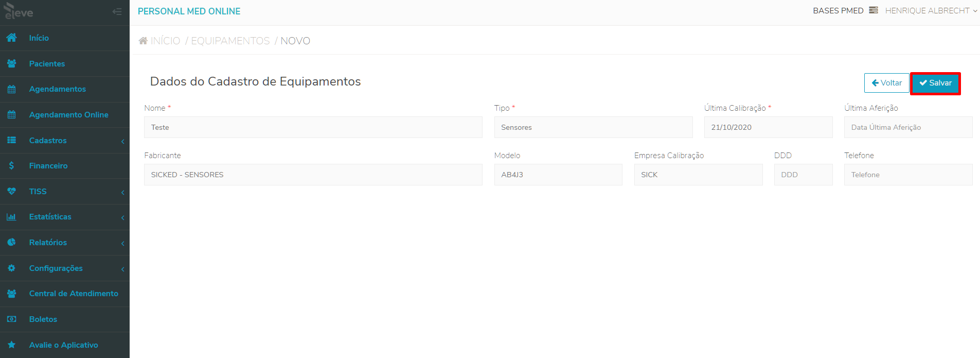The image size is (980, 358).
Task: Open Agendamentos menu item
Action: click(x=65, y=89)
